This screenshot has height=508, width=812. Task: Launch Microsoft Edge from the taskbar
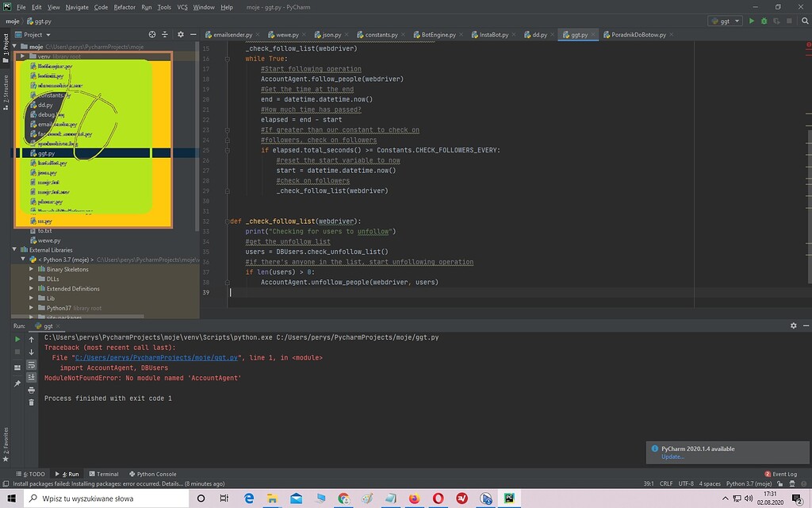point(249,498)
